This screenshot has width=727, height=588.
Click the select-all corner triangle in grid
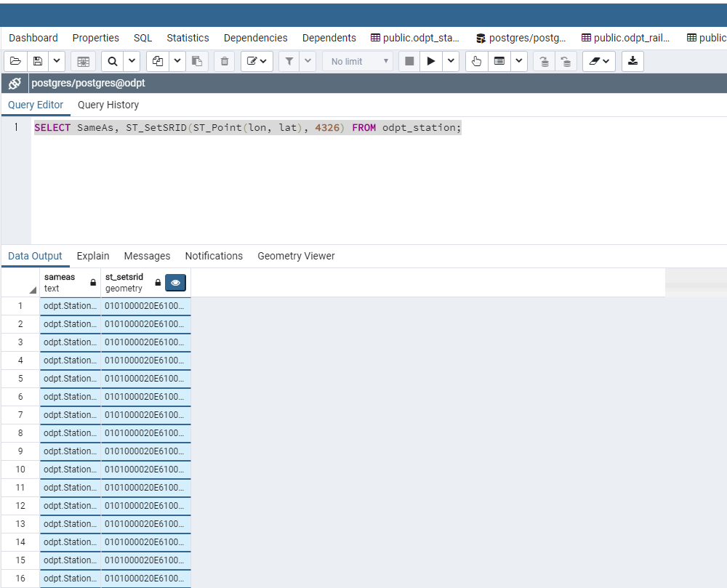click(x=33, y=290)
